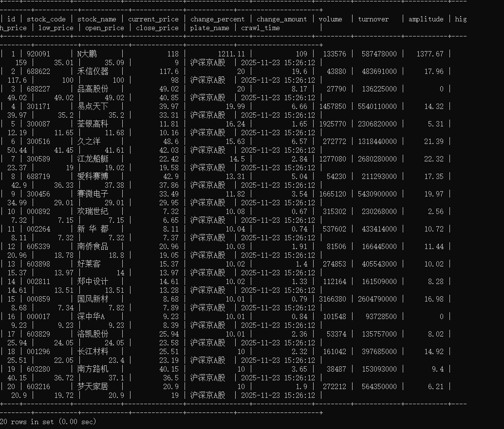Click the change percent 1211.11 value
The width and height of the screenshot is (504, 429).
231,54
